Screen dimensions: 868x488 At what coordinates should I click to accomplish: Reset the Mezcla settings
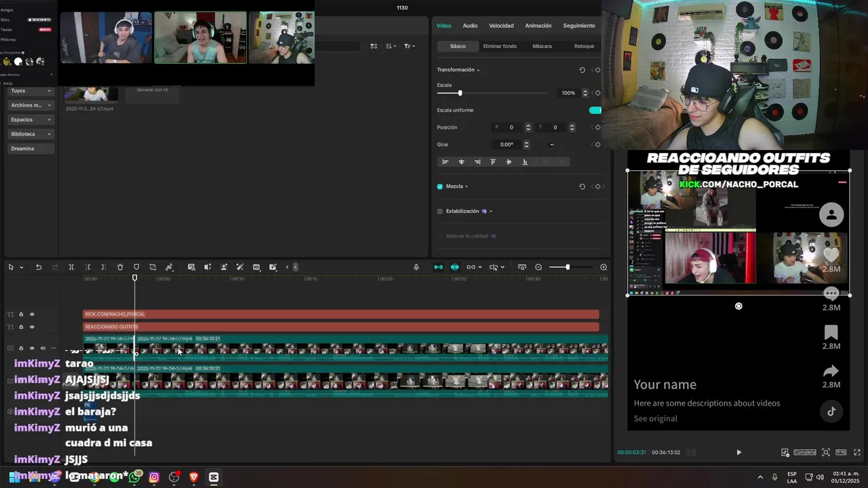click(x=582, y=186)
